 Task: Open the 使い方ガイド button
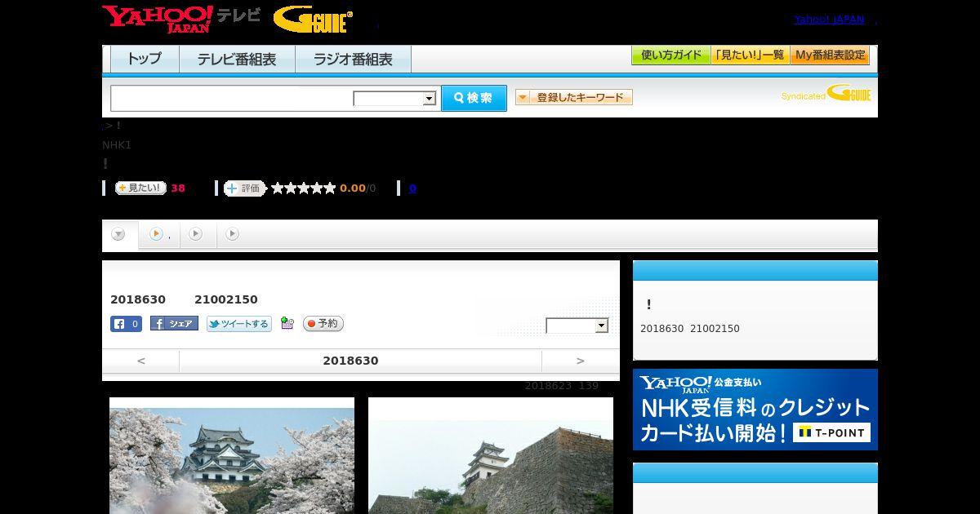[671, 55]
